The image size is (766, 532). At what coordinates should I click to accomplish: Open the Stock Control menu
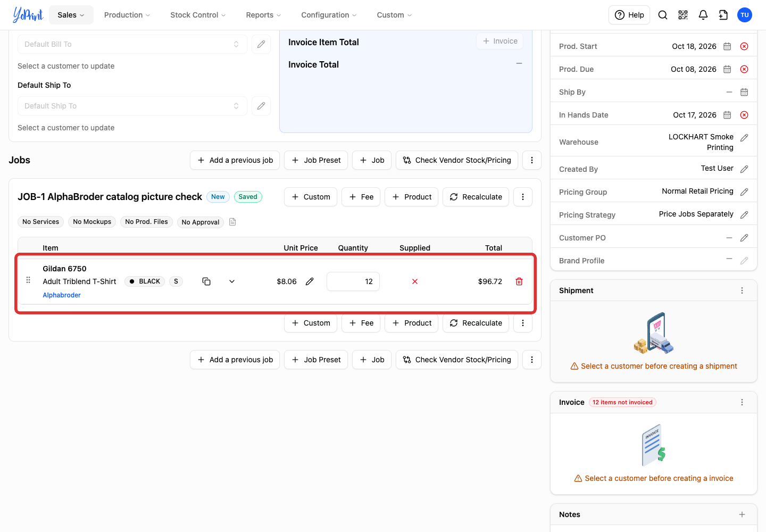198,15
